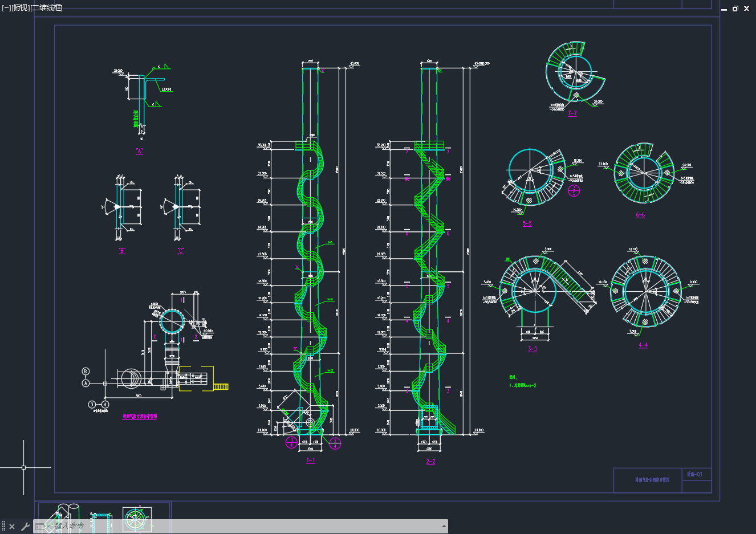Restore down the drawing window
The height and width of the screenshot is (534, 756).
tap(735, 9)
